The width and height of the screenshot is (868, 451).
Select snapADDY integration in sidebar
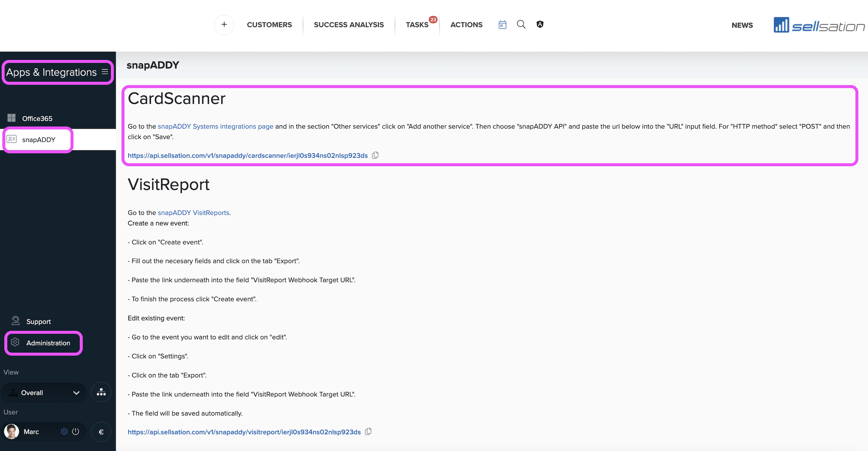coord(58,139)
